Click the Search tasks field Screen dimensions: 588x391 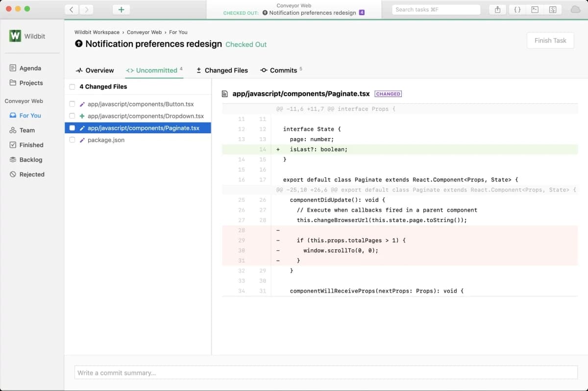click(436, 9)
